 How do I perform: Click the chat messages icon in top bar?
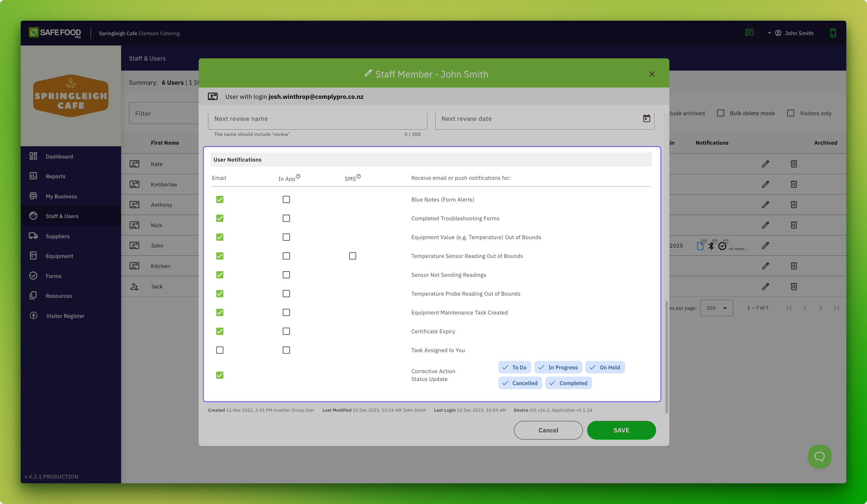point(749,33)
